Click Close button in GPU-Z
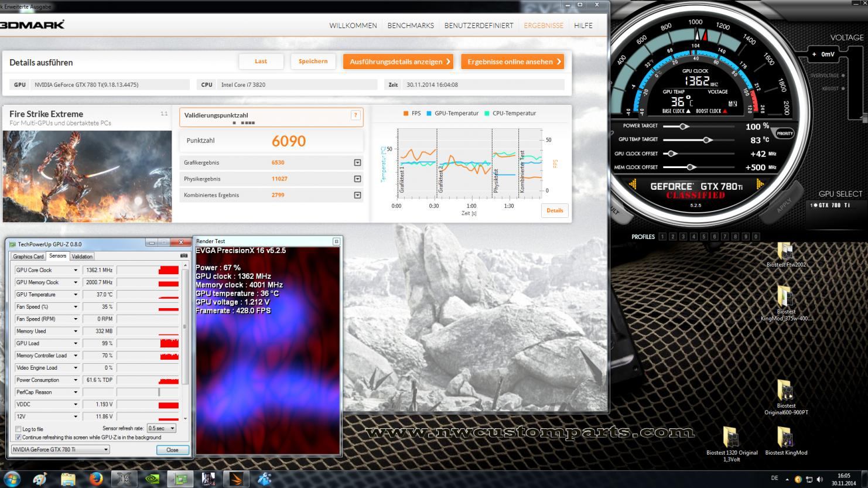The height and width of the screenshot is (488, 868). [173, 450]
